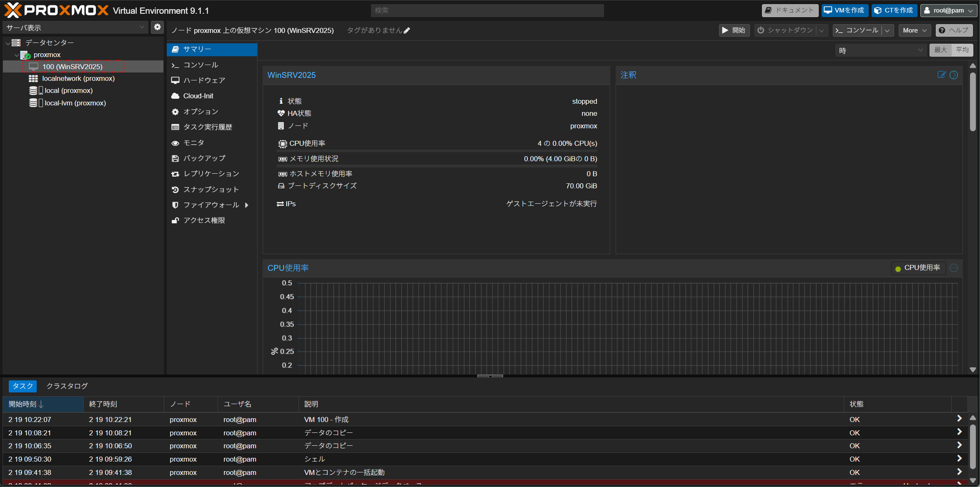Click the pencil icon to edit tags
This screenshot has height=487, width=980.
click(407, 30)
